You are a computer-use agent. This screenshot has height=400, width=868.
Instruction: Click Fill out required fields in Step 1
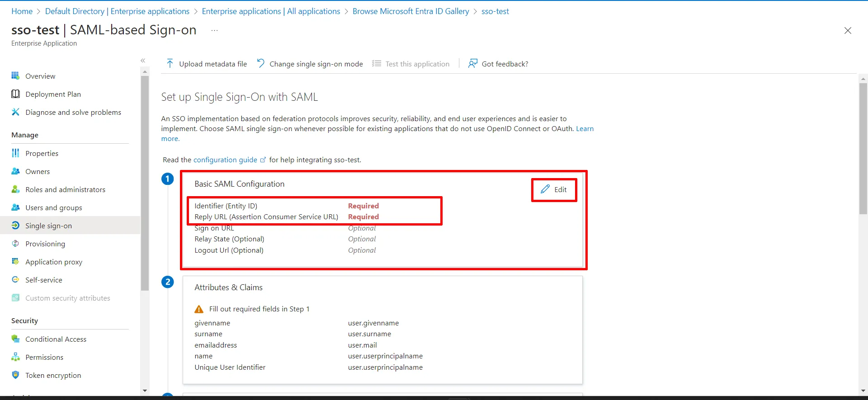pyautogui.click(x=259, y=309)
